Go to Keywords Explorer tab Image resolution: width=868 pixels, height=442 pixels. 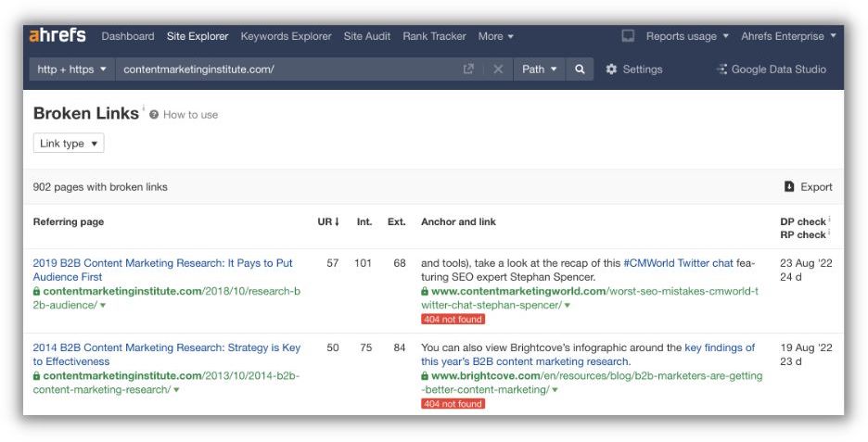(286, 36)
